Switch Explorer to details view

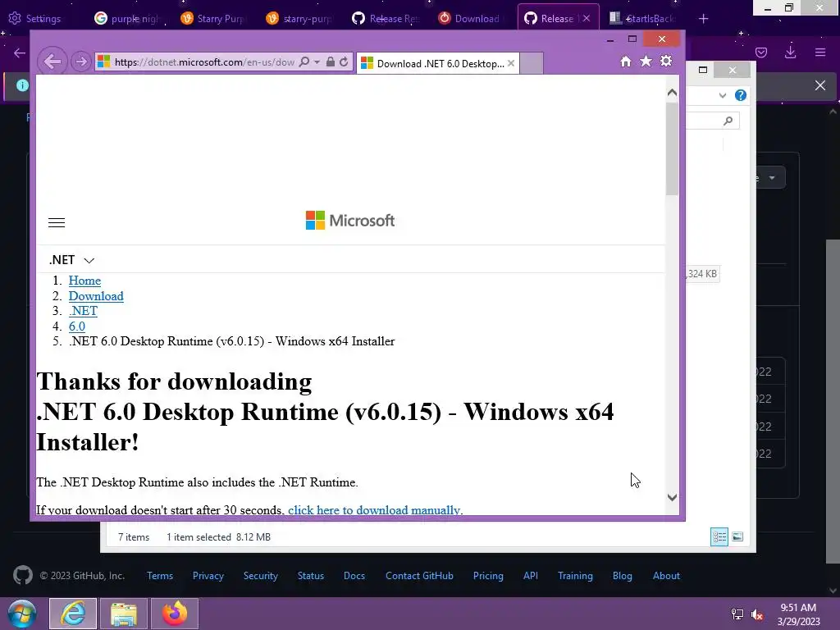point(719,536)
